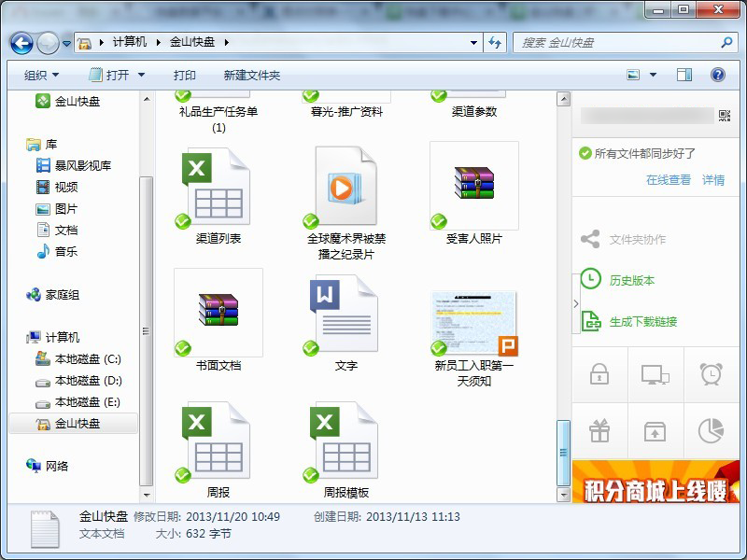Viewport: 747px width, 560px height.
Task: Click the Back navigation arrow
Action: pyautogui.click(x=21, y=43)
